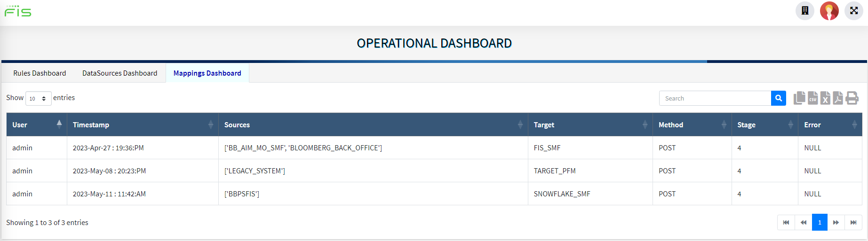Open the user profile avatar
This screenshot has height=241, width=868.
tap(829, 11)
